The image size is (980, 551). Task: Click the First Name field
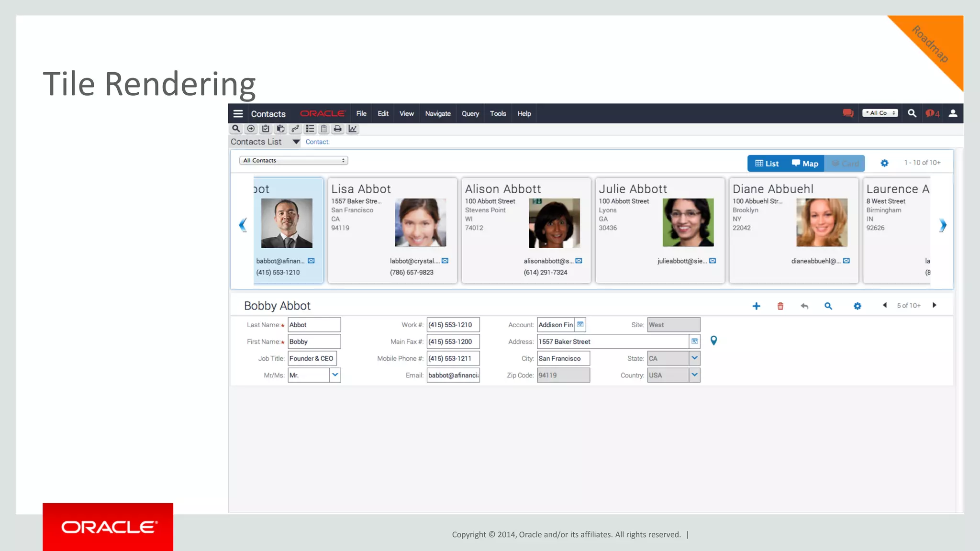pos(314,342)
